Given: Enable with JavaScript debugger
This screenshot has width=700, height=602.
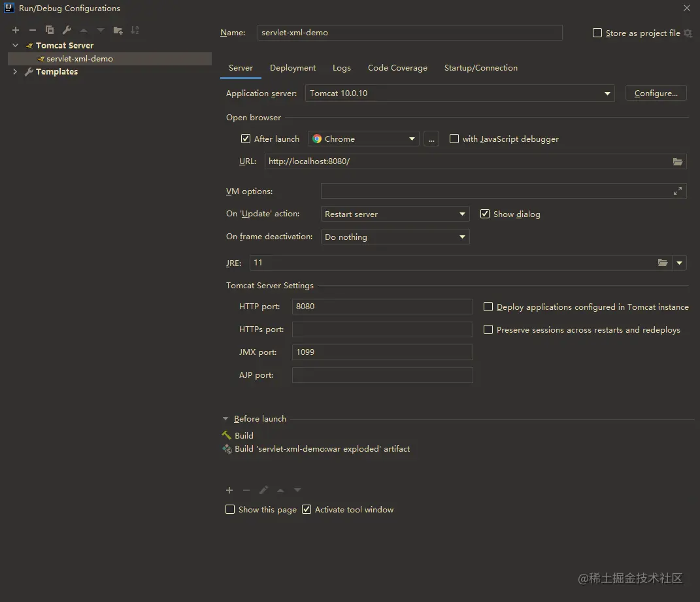Looking at the screenshot, I should pyautogui.click(x=454, y=139).
